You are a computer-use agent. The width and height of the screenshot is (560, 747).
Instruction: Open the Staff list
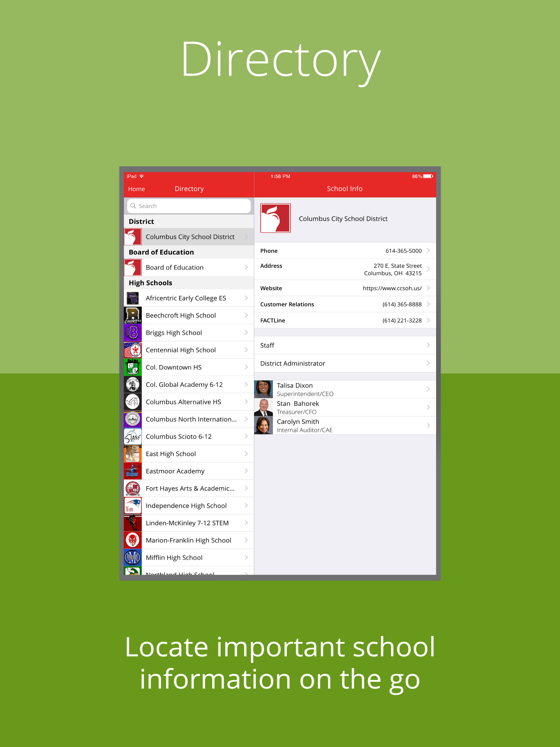[x=345, y=345]
